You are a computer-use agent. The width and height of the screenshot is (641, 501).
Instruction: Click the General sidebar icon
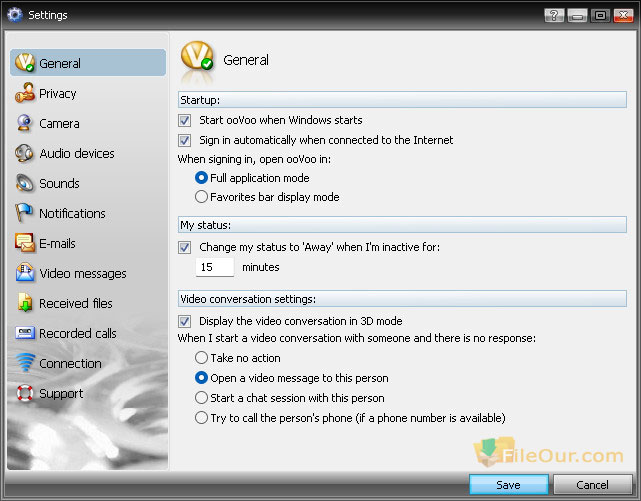tap(25, 63)
